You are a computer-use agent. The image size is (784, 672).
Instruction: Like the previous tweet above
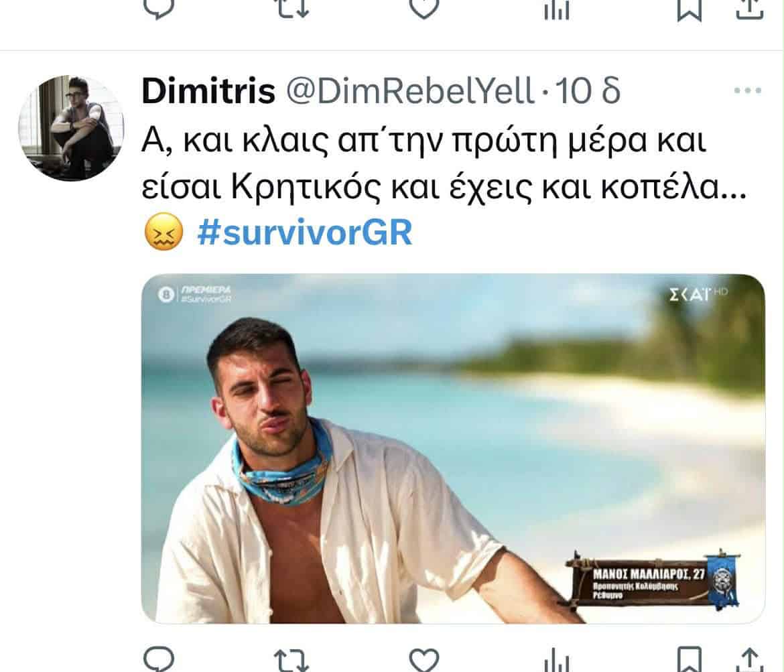(424, 7)
